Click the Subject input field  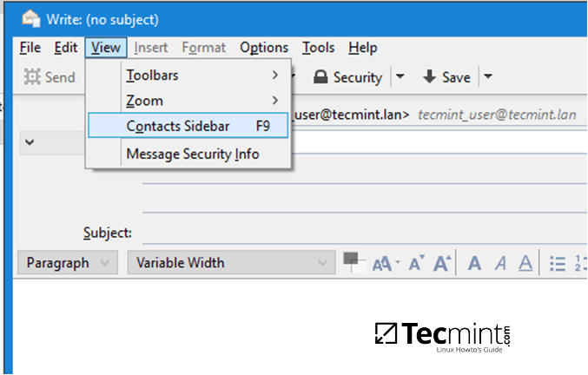point(347,233)
